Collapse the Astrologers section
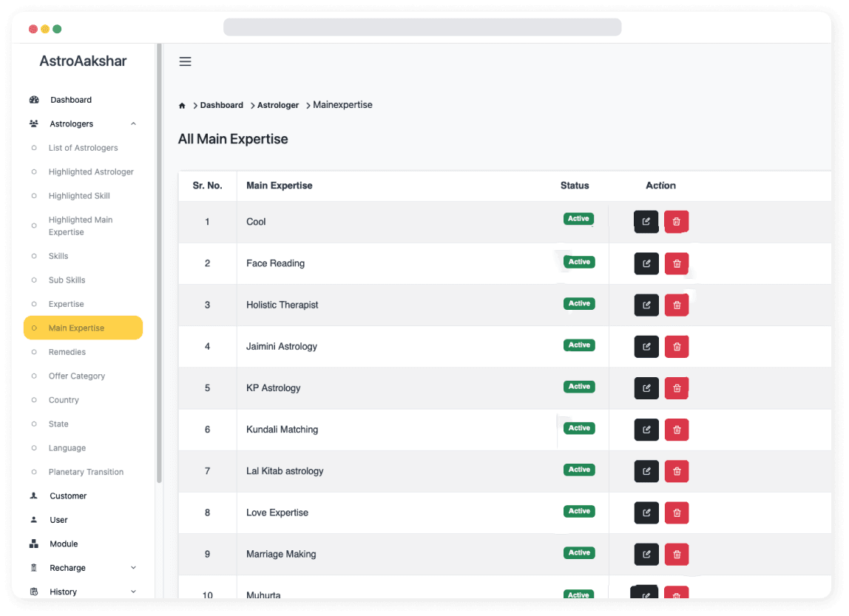Viewport: 849px width, 616px height. (132, 123)
